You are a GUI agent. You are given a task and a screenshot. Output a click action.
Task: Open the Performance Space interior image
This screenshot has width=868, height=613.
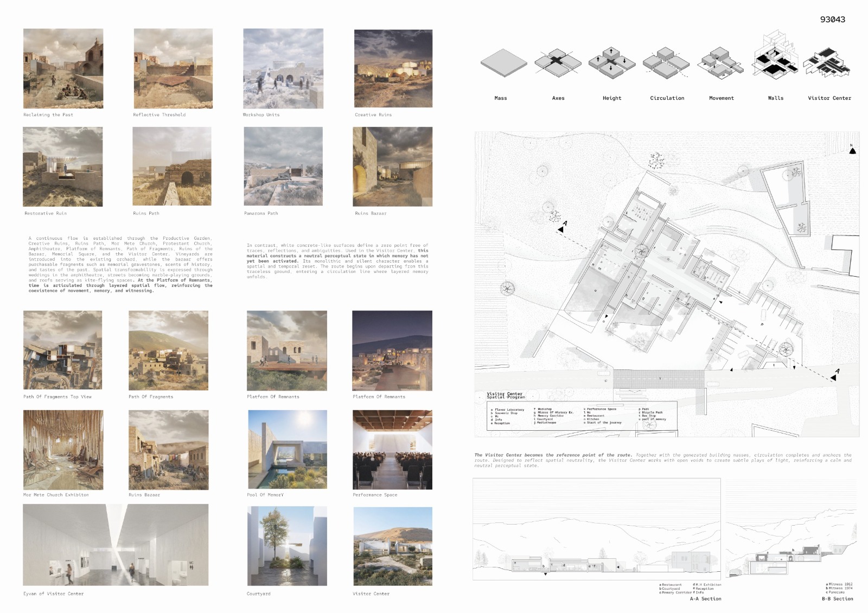click(392, 450)
